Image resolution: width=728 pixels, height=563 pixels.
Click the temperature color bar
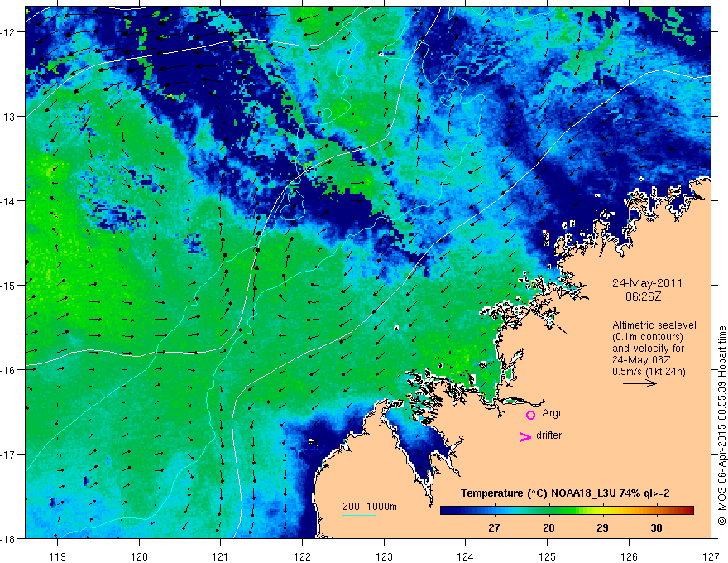(x=567, y=510)
